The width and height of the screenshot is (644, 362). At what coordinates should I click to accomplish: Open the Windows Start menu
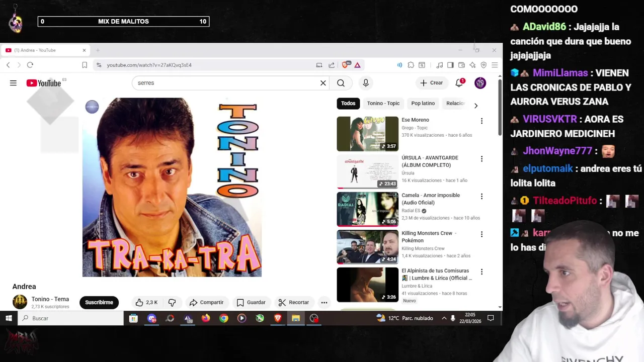tap(9, 318)
